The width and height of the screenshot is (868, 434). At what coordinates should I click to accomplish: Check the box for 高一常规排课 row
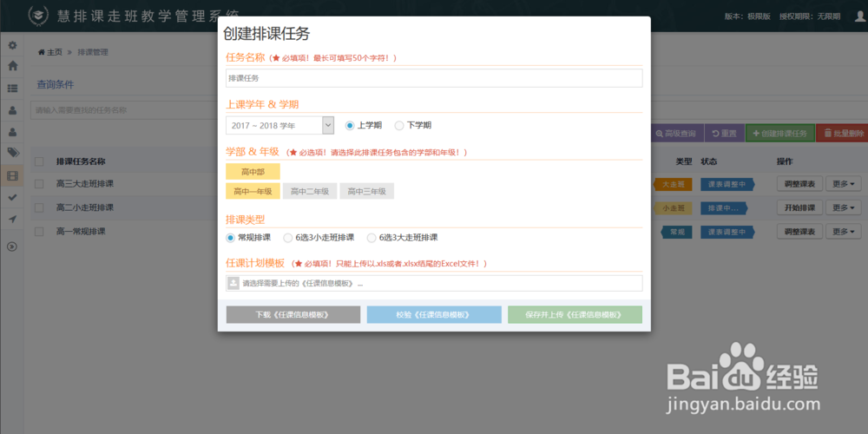[39, 232]
